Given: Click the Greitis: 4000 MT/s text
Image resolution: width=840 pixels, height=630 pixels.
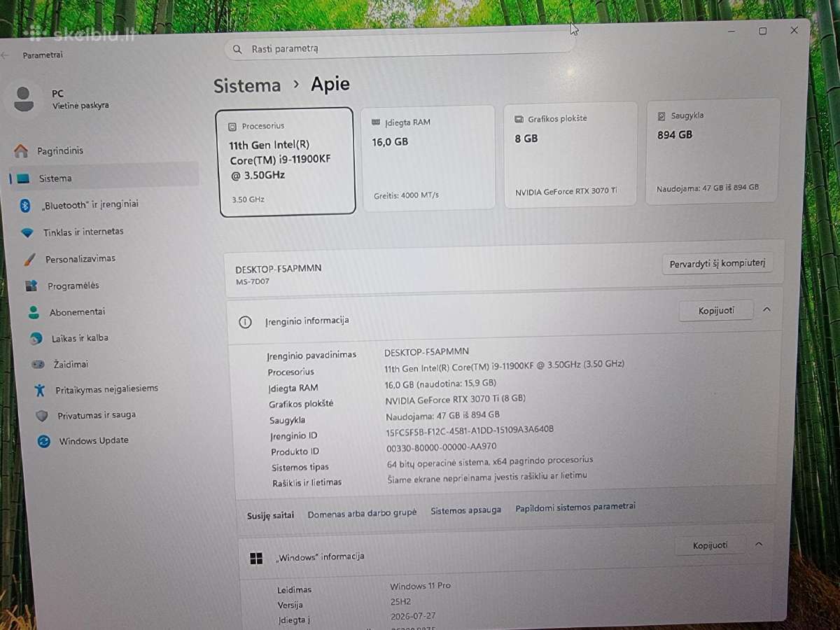Looking at the screenshot, I should tap(406, 195).
